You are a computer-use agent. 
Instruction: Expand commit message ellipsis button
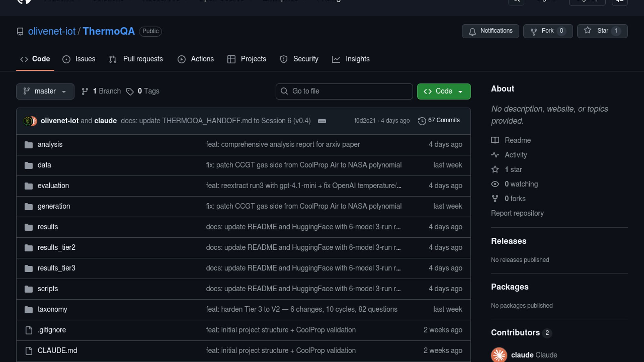click(322, 121)
